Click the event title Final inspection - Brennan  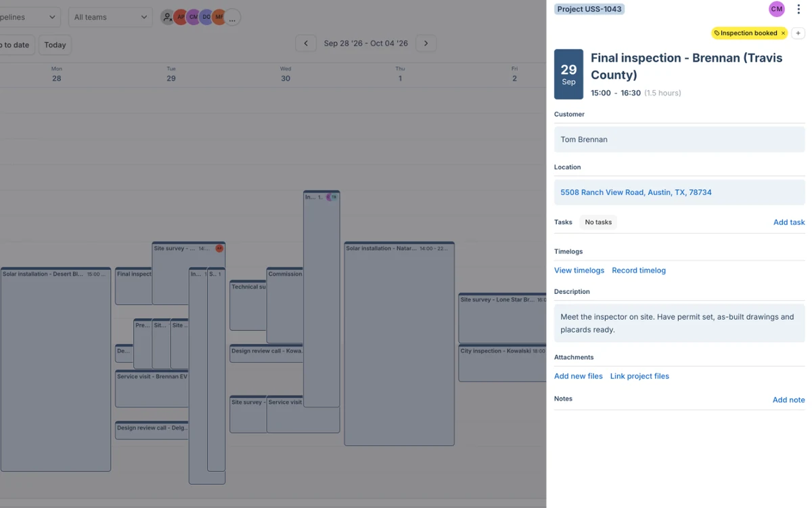[687, 66]
